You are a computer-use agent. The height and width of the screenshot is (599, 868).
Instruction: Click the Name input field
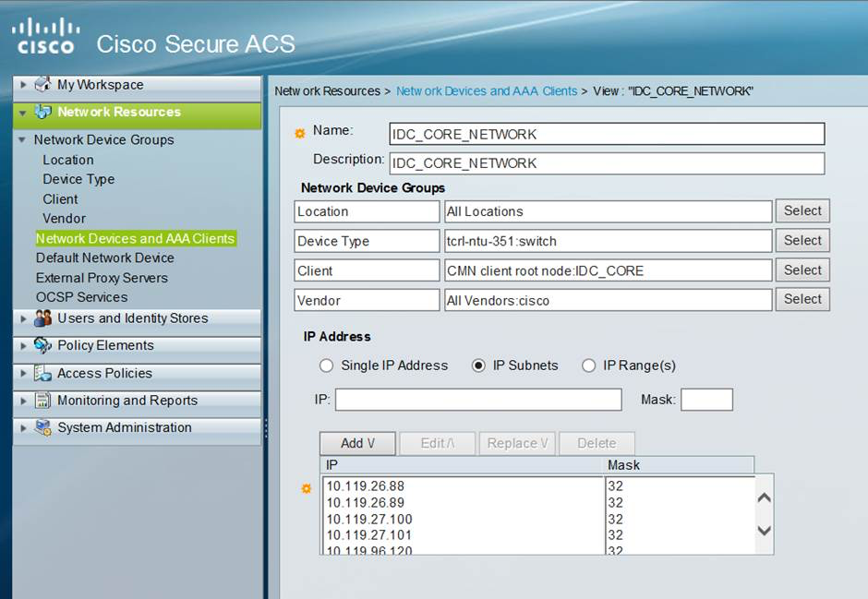[607, 135]
